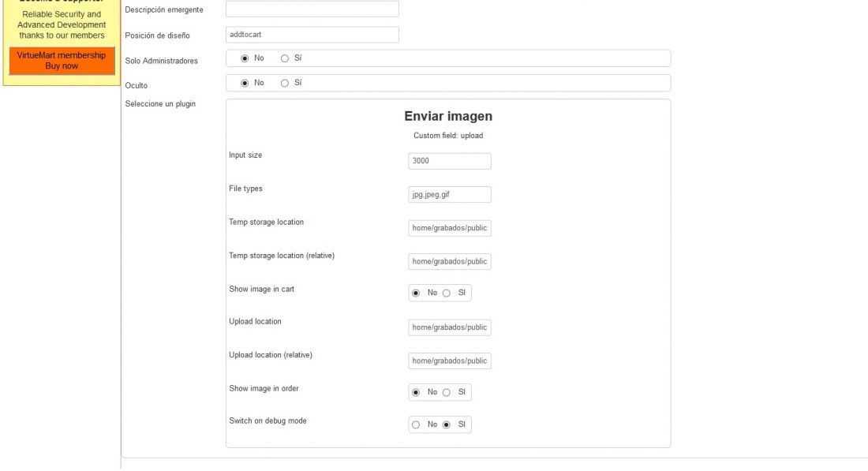868x471 pixels.
Task: Select No for Solo Administradores
Action: [x=245, y=58]
